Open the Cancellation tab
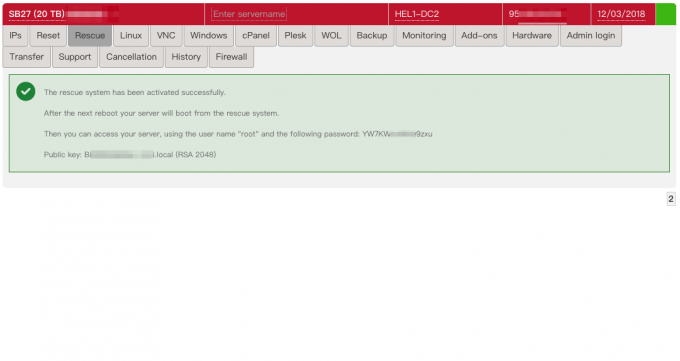 click(131, 57)
